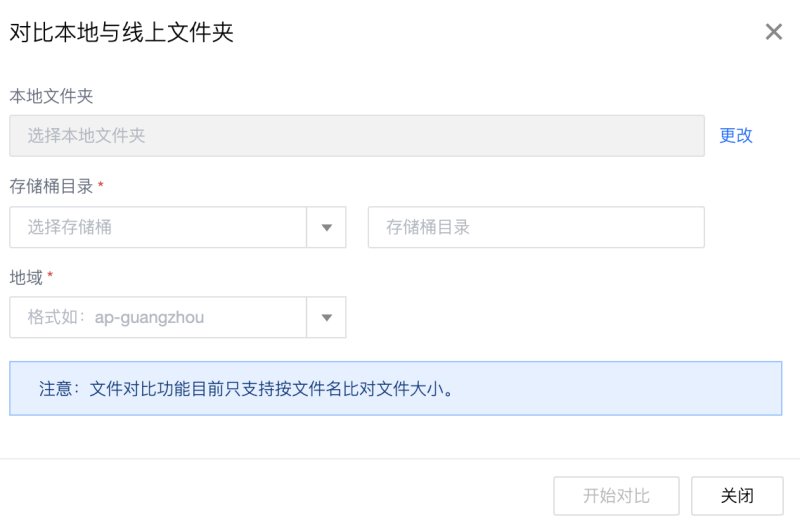Image resolution: width=800 pixels, height=522 pixels.
Task: Click the dialog title 对比本地与线上文件夹
Action: click(x=121, y=32)
